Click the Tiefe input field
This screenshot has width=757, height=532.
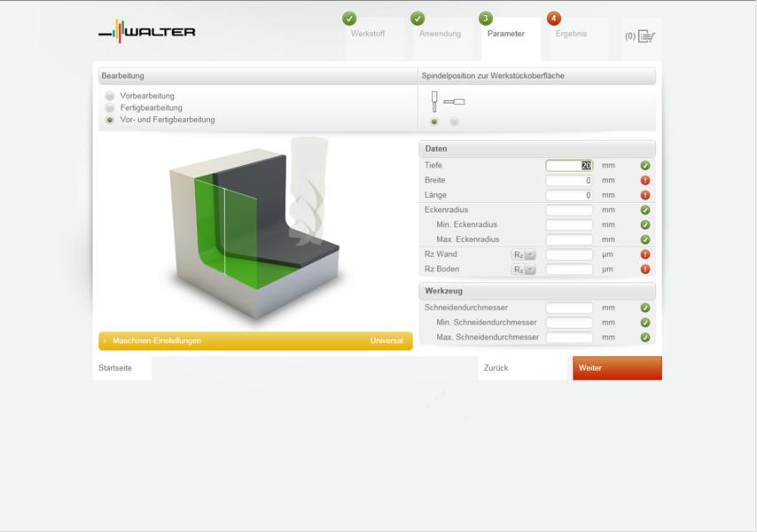click(569, 166)
